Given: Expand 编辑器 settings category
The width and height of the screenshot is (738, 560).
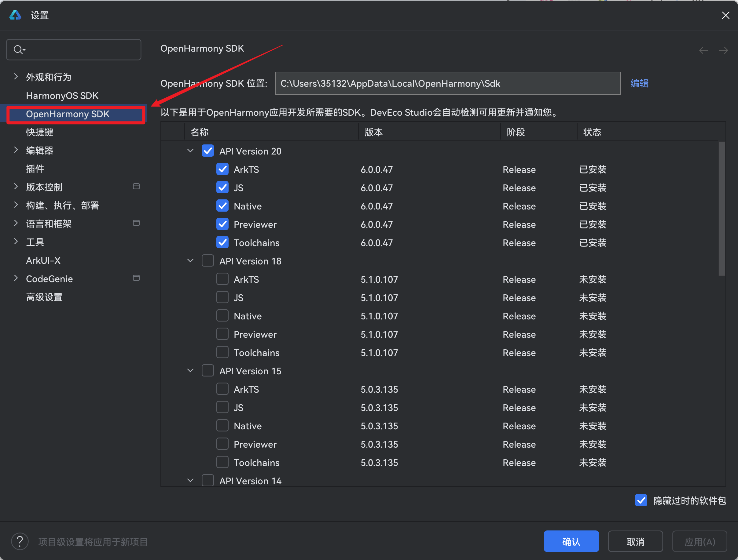Looking at the screenshot, I should coord(16,150).
